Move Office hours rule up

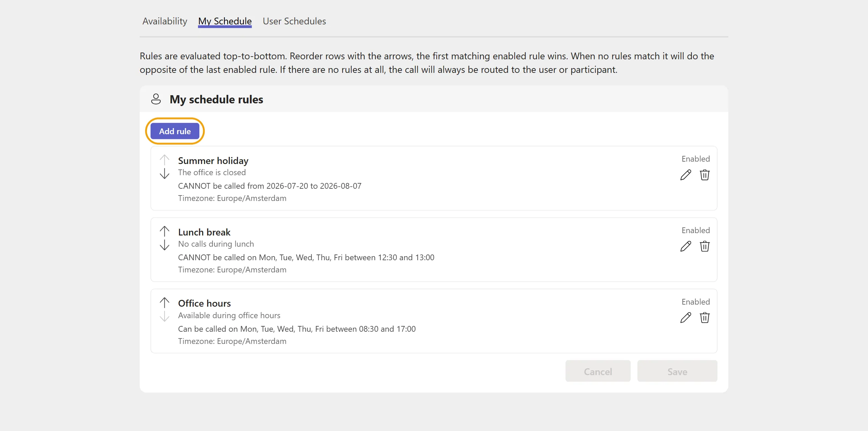(164, 303)
